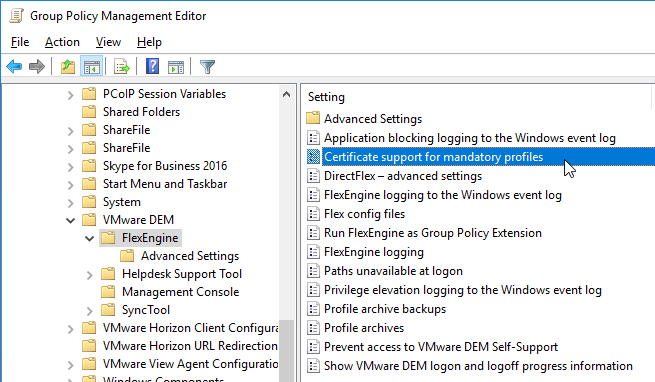
Task: Open the View menu
Action: tap(108, 42)
